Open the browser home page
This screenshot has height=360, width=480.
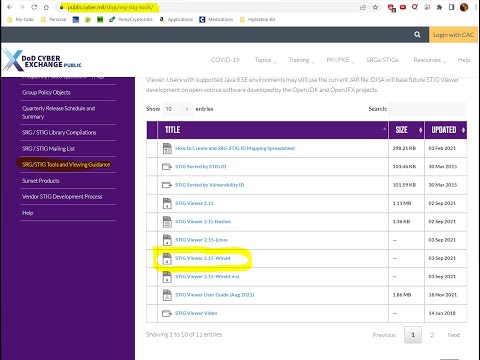(x=46, y=7)
